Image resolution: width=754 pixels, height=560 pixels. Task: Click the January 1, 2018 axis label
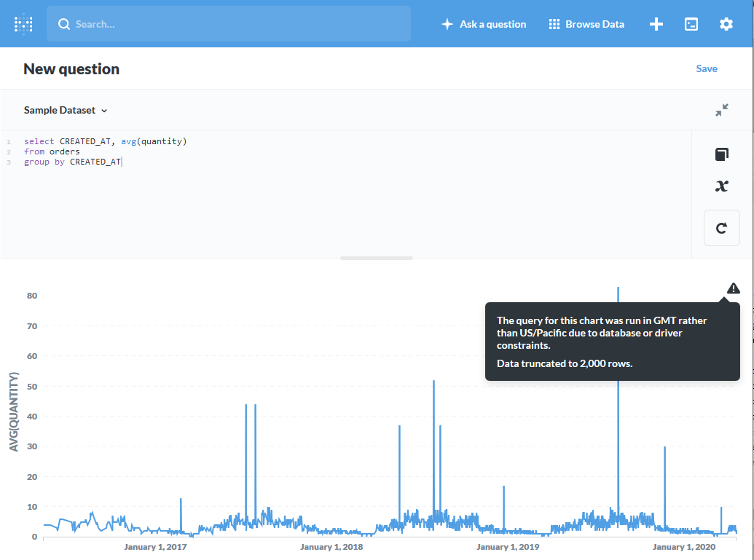(x=331, y=547)
